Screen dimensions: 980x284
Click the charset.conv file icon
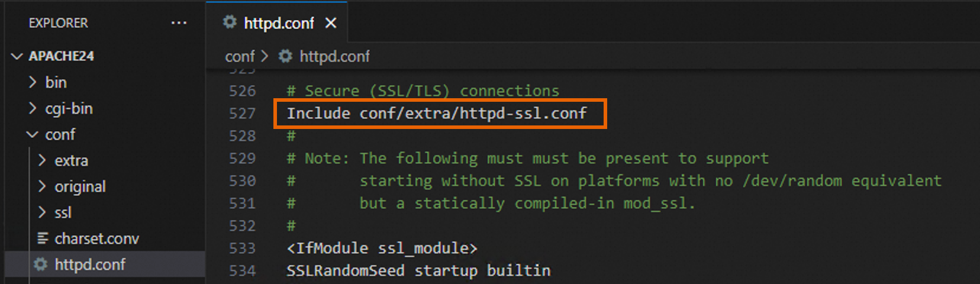pyautogui.click(x=43, y=238)
